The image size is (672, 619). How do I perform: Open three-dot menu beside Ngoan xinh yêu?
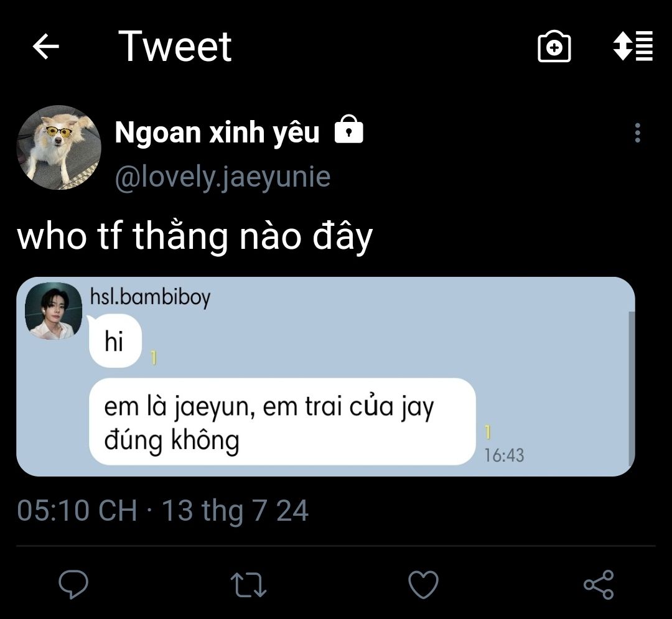(638, 133)
